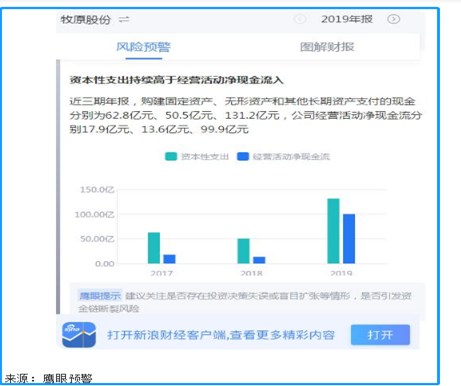Viewport: 461px width, 386px height.
Task: Click the 牧原股份 stock name
Action: click(x=86, y=19)
